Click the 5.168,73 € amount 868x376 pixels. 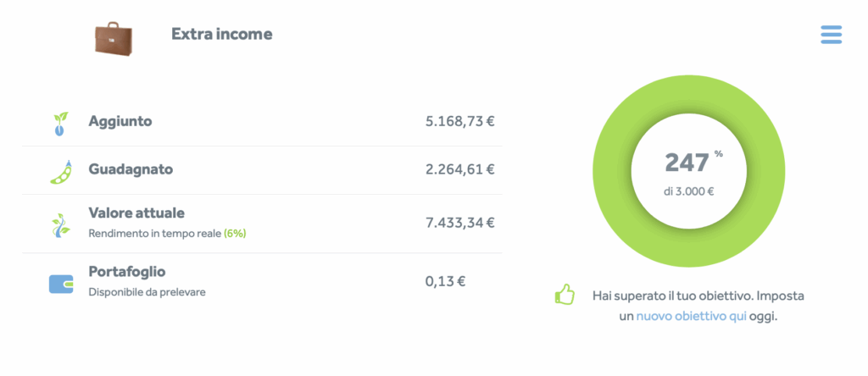pos(459,121)
